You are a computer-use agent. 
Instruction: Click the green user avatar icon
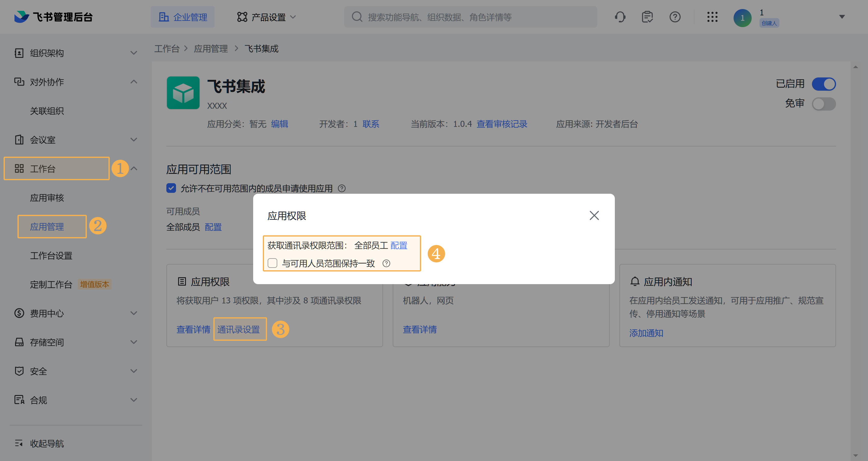pyautogui.click(x=742, y=18)
